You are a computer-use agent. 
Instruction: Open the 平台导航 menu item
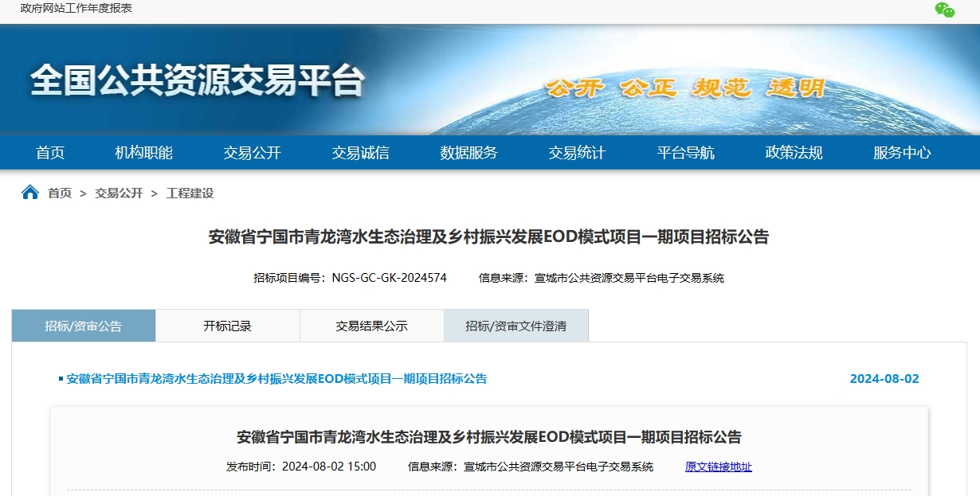point(685,153)
